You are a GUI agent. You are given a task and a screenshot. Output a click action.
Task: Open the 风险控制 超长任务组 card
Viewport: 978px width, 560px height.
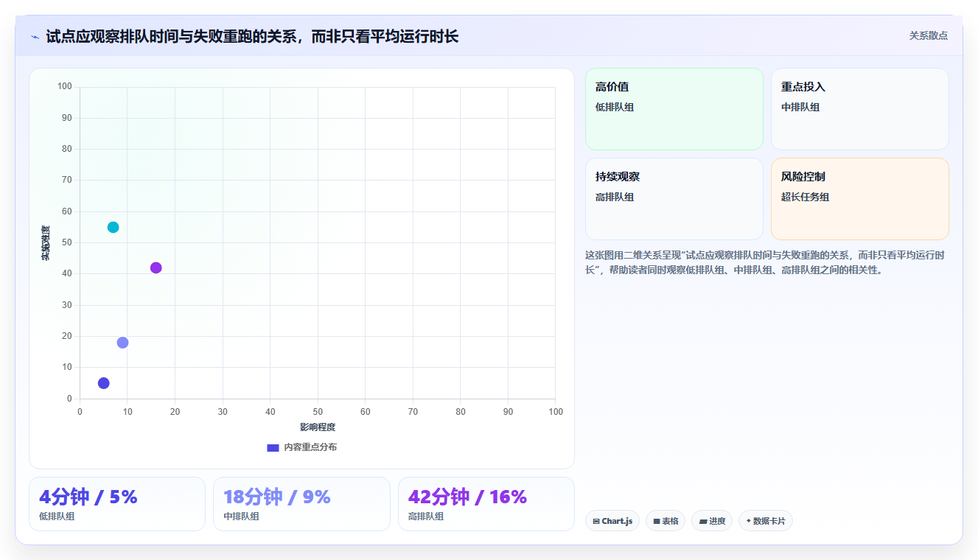tap(859, 199)
